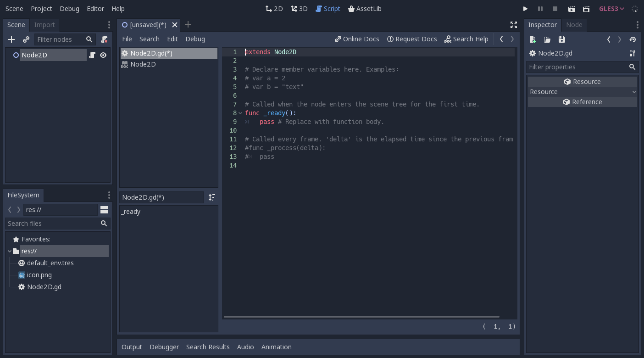Screen dimensions: 644x358
Task: Open the Editor menu
Action: pos(95,9)
